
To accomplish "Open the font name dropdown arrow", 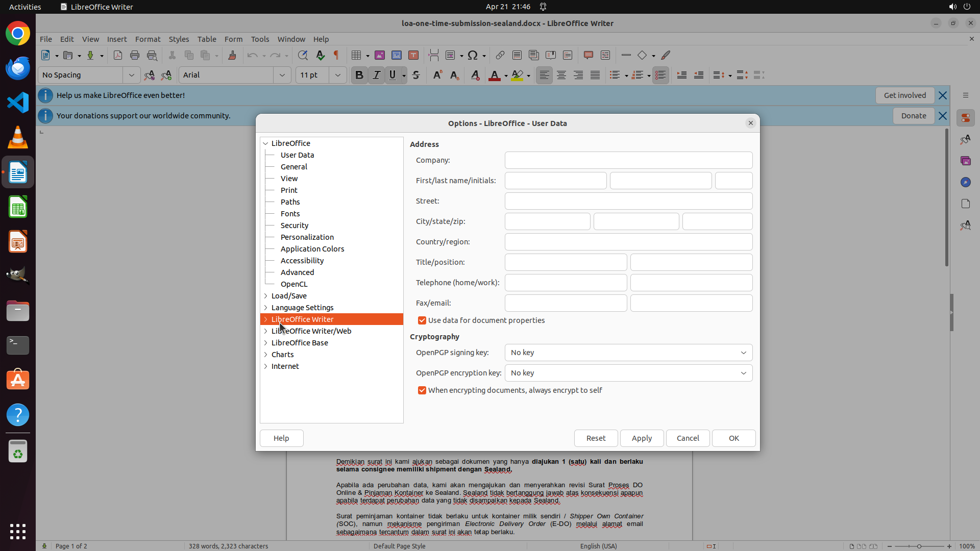I will tap(282, 75).
